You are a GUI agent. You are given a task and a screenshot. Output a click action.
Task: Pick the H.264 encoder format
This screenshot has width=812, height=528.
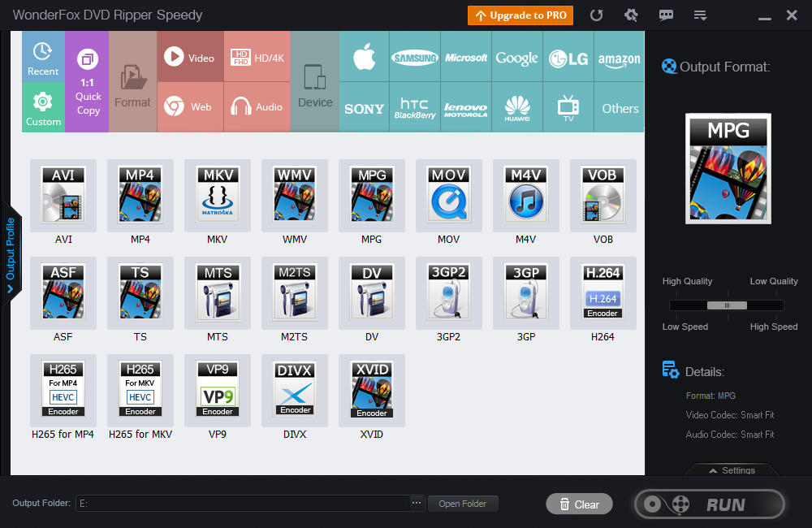(603, 293)
